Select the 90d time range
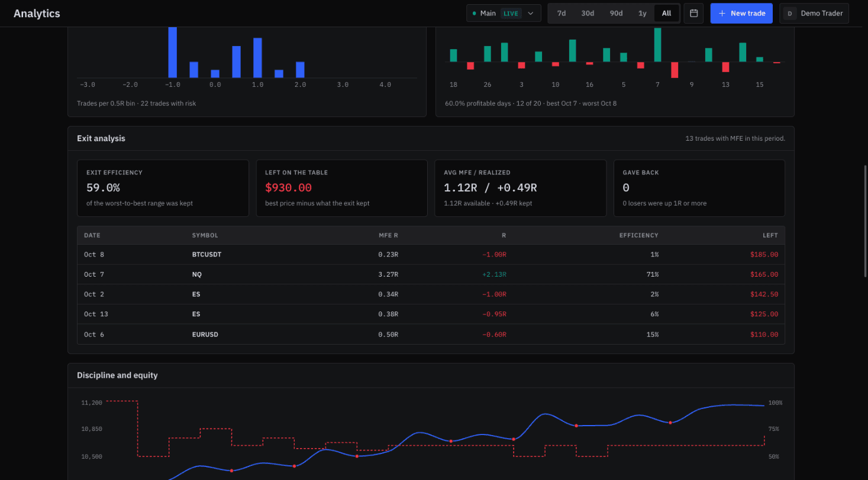868x480 pixels. coord(617,13)
